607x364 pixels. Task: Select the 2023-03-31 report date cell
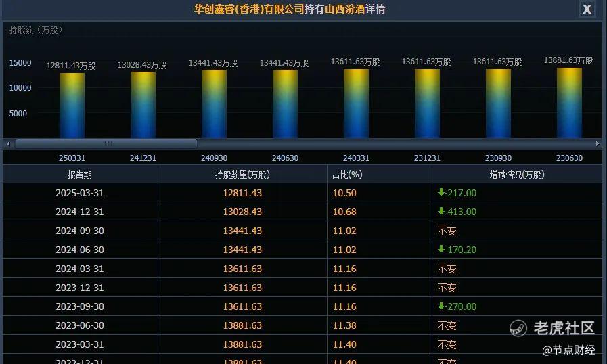80,344
